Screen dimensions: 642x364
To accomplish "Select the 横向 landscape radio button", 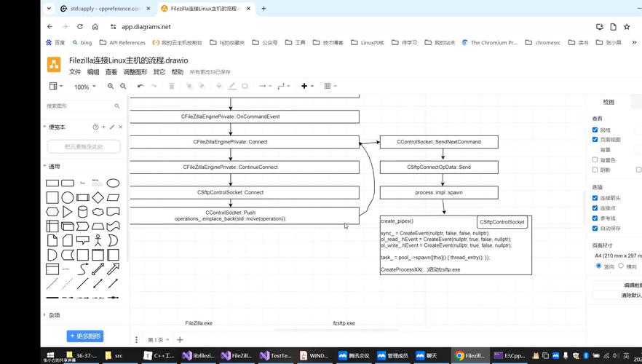I will coord(621,266).
